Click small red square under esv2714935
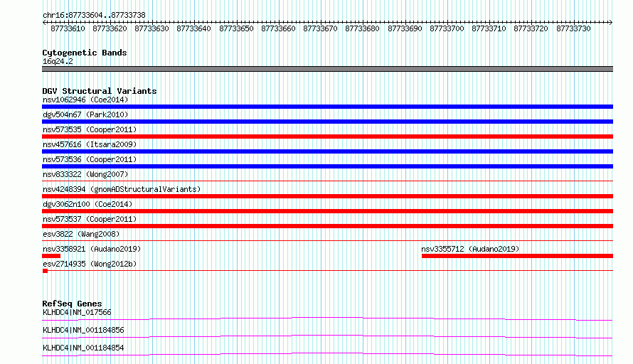 pyautogui.click(x=46, y=271)
